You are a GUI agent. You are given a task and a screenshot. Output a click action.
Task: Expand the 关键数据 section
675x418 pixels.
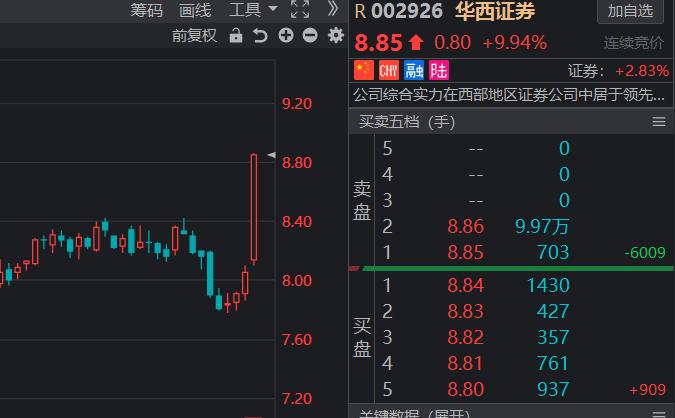point(414,414)
